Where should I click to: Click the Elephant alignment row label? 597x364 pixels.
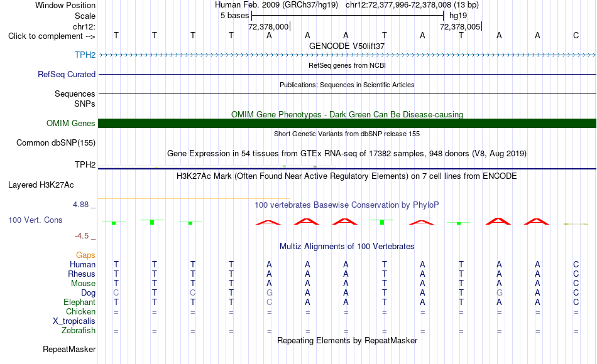tap(79, 302)
